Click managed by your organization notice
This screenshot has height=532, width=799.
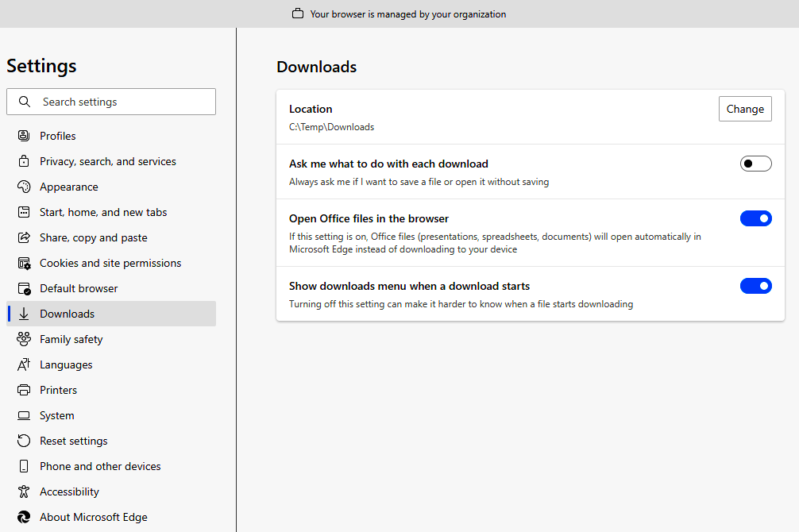click(407, 14)
